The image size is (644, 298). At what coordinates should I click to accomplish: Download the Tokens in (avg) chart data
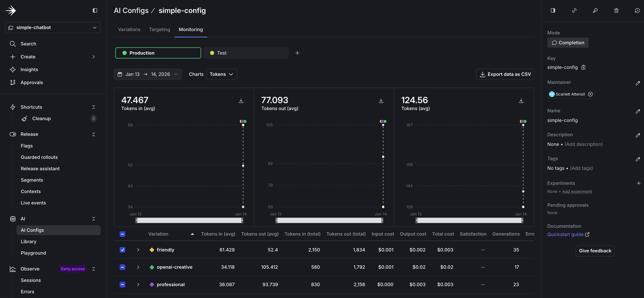[x=241, y=101]
